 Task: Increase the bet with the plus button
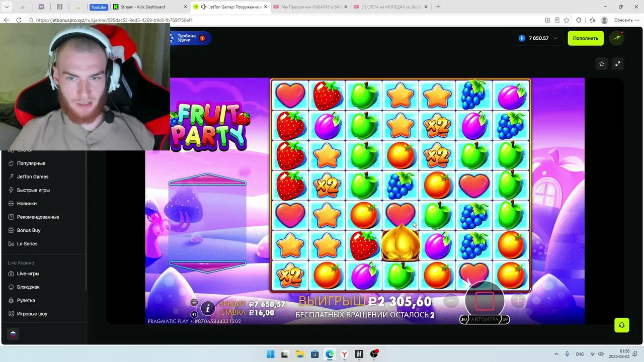(x=518, y=301)
